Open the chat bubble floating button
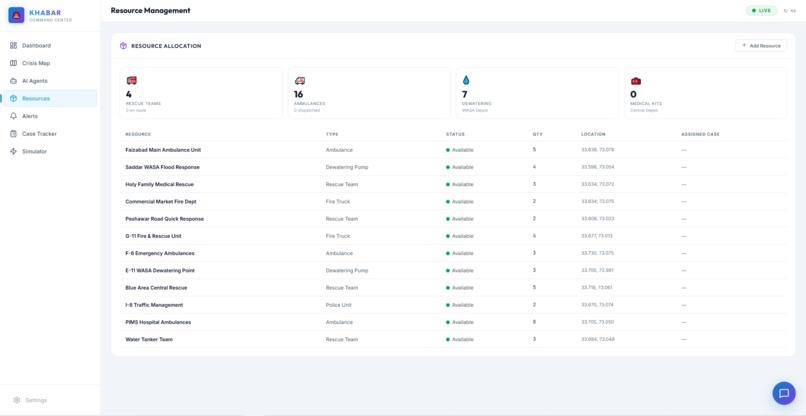Screen dimensions: 806x416 coord(784,393)
